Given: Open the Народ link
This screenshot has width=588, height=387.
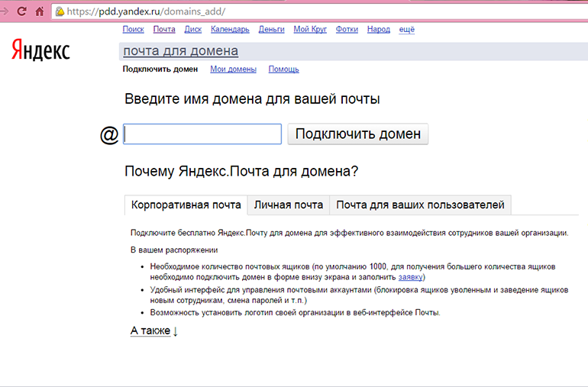Looking at the screenshot, I should coord(378,29).
